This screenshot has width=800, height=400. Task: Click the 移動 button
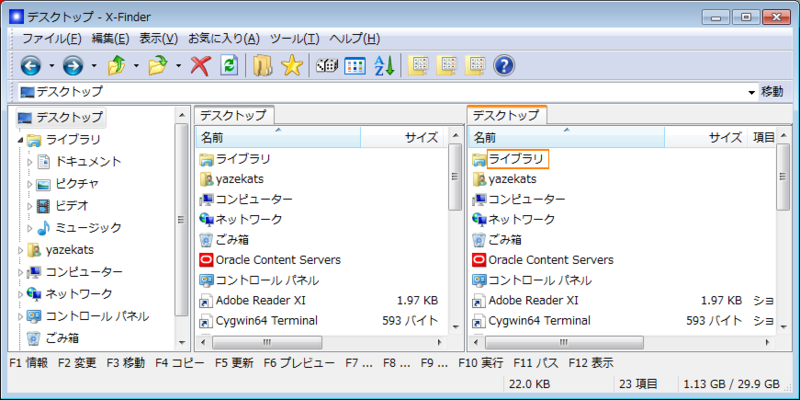pos(772,92)
